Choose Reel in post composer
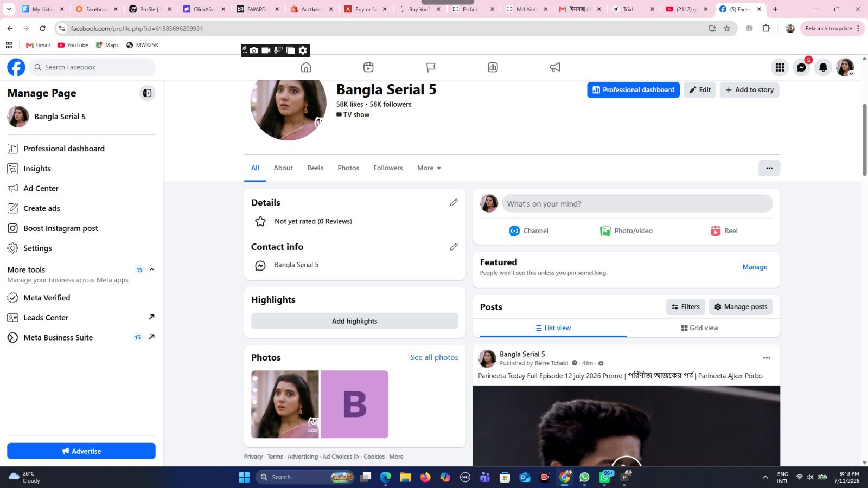868x488 pixels. pyautogui.click(x=724, y=231)
